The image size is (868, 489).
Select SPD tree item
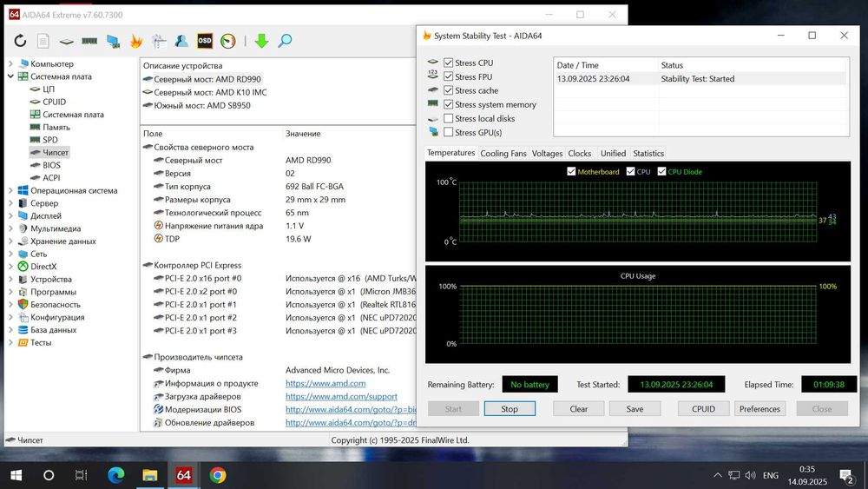pos(50,140)
